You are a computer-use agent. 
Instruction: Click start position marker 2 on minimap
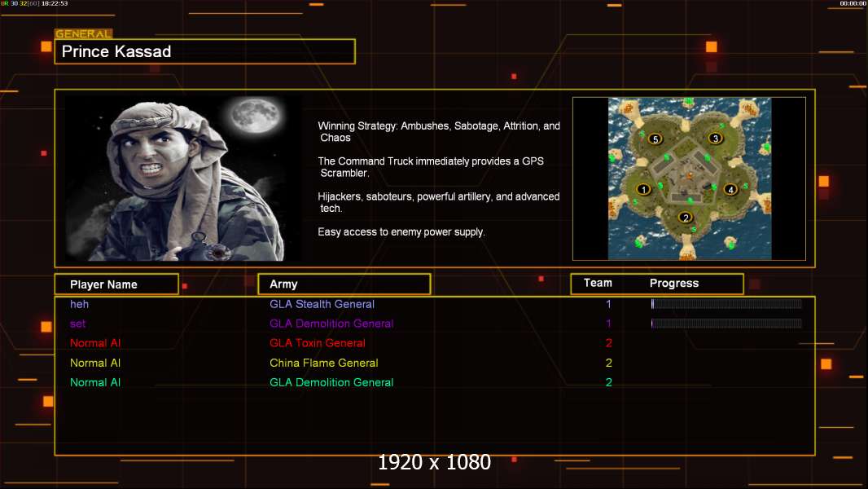[686, 217]
